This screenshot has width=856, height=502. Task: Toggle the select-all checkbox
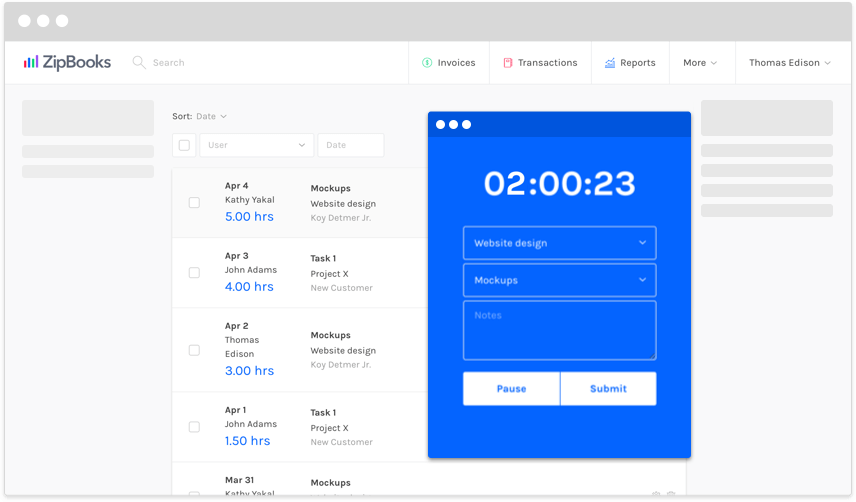(185, 145)
